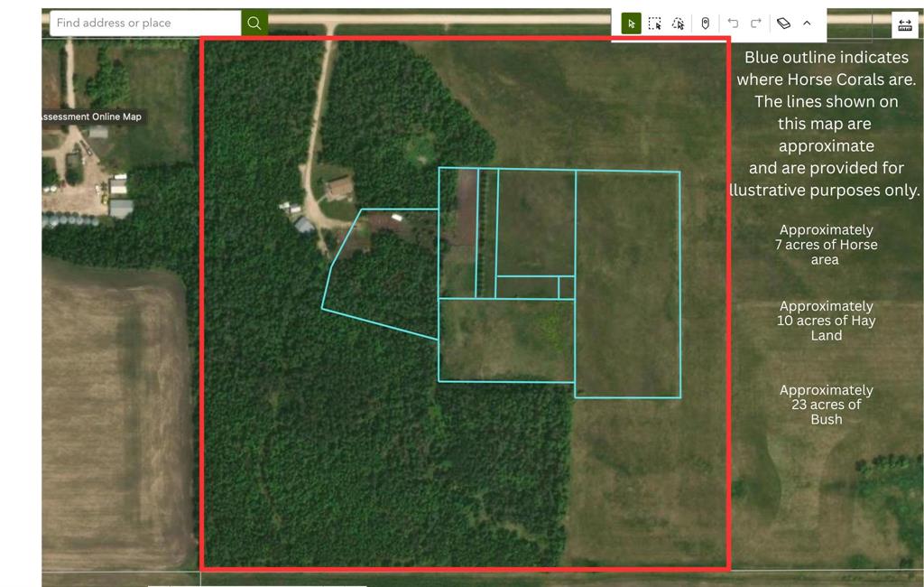
Task: Click the brown-roofed house on the map
Action: [339, 188]
